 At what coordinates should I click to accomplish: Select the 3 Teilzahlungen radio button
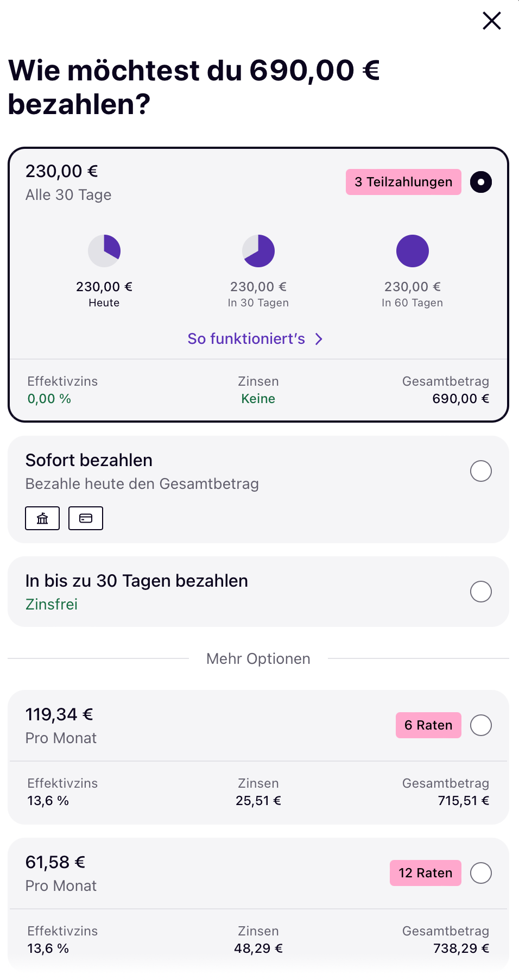coord(481,182)
